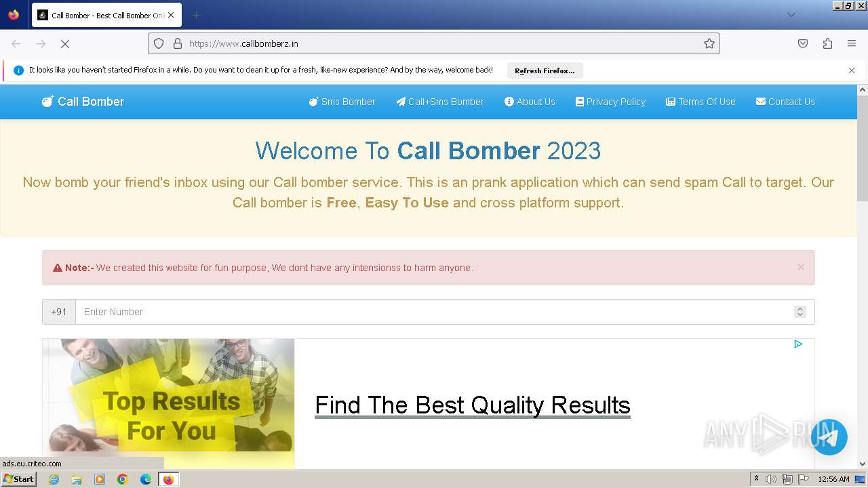Open the clock showing 12:56 AM
The height and width of the screenshot is (488, 868).
pyautogui.click(x=833, y=479)
